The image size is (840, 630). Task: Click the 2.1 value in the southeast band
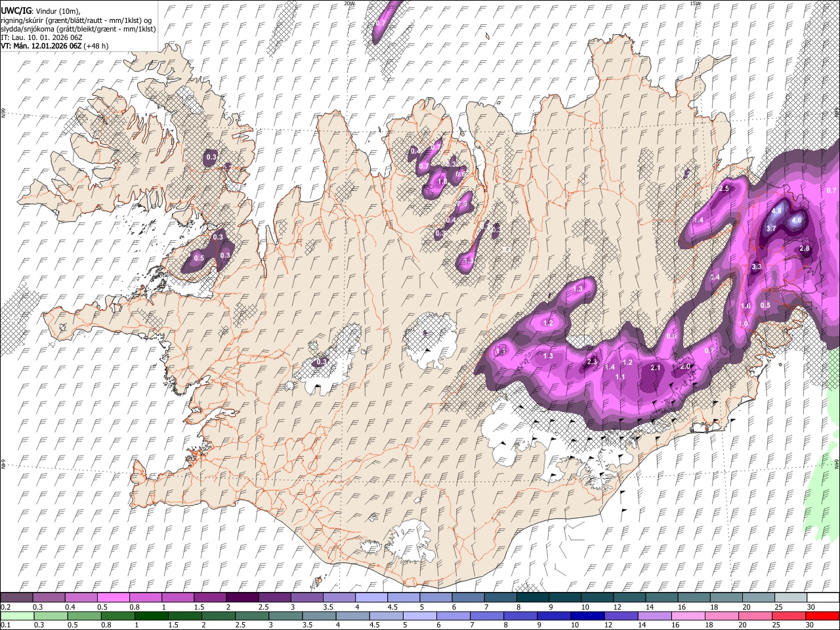click(x=656, y=368)
